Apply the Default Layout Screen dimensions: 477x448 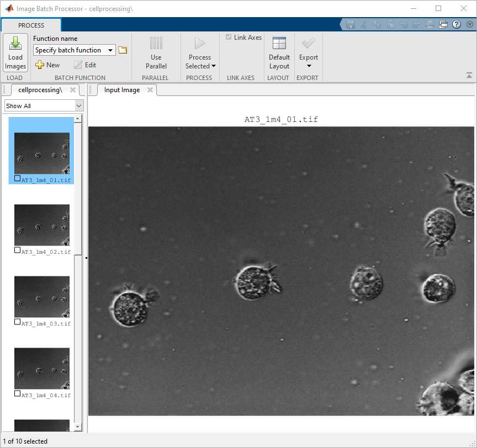pyautogui.click(x=279, y=54)
